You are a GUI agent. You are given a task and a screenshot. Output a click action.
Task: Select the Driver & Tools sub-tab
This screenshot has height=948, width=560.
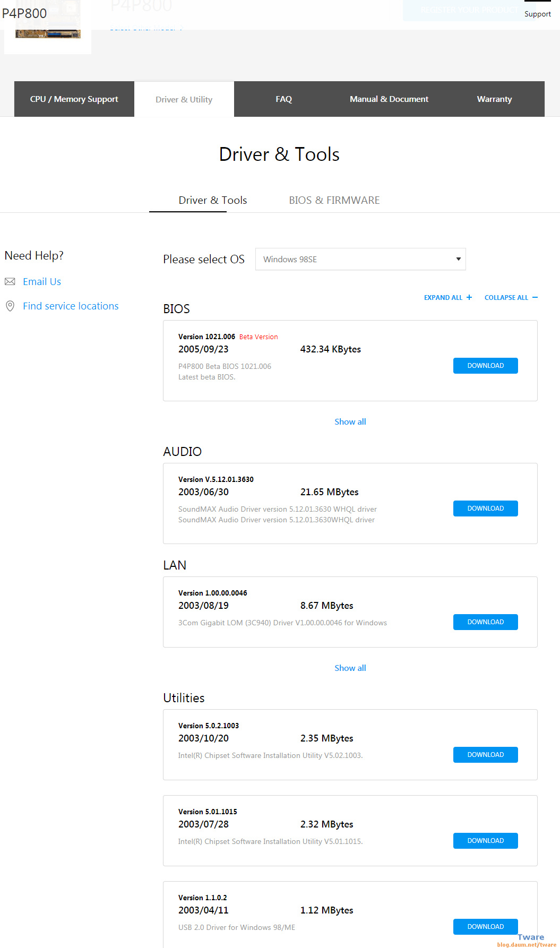pos(213,200)
